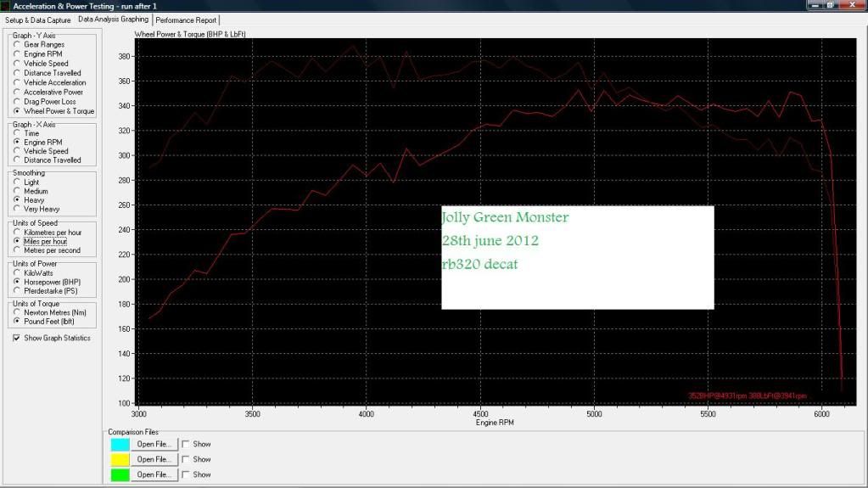Click the cyan comparison color swatch
The width and height of the screenshot is (868, 488).
(120, 444)
